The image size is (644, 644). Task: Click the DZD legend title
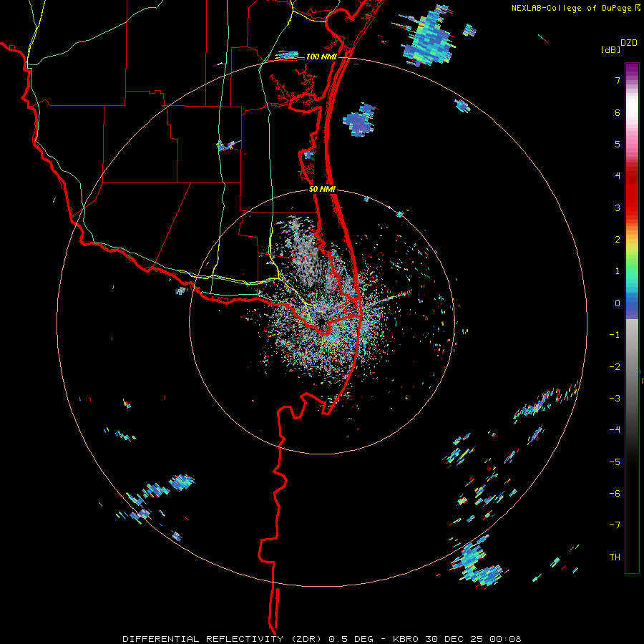pyautogui.click(x=629, y=43)
